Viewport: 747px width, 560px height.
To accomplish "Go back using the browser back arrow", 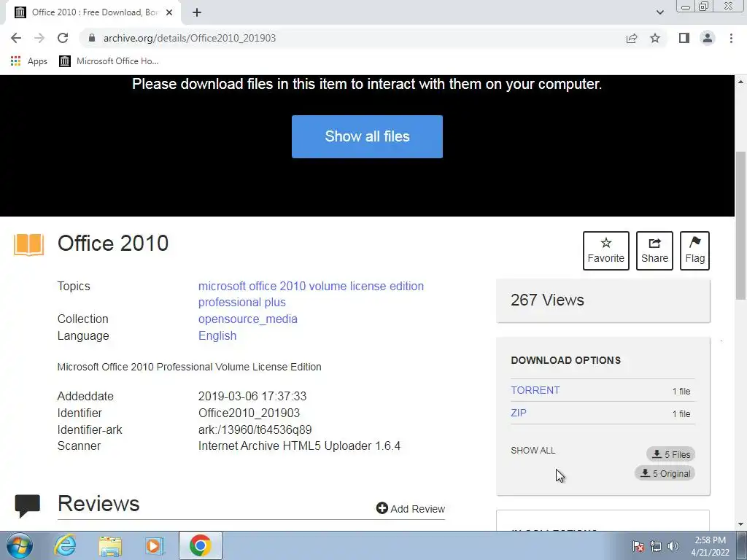I will pos(16,38).
